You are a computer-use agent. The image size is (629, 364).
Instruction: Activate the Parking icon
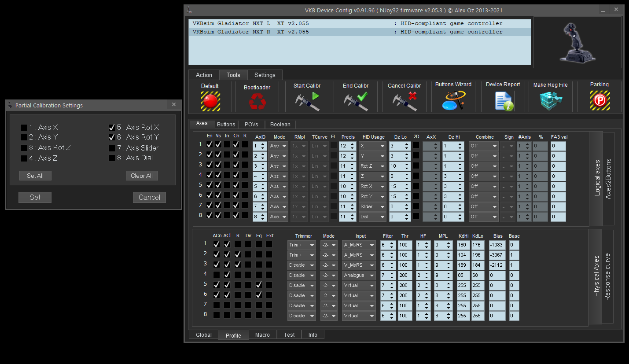pyautogui.click(x=600, y=100)
